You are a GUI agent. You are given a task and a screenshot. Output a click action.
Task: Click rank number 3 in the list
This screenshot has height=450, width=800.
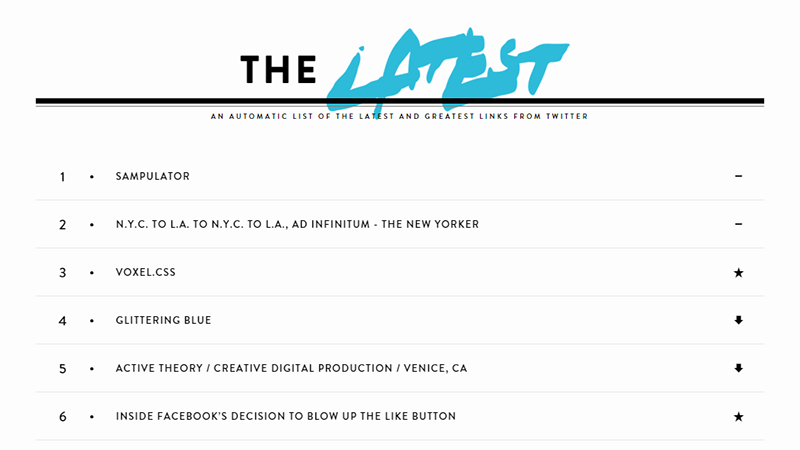click(x=62, y=273)
